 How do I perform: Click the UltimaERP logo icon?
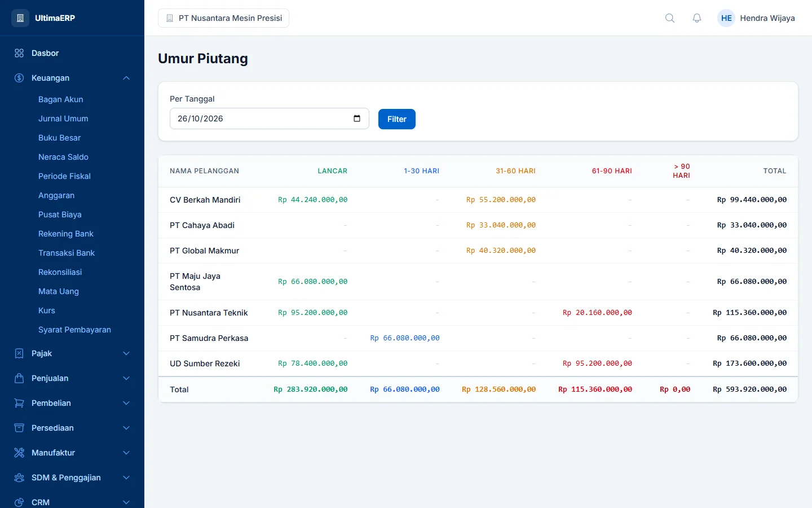[x=20, y=18]
